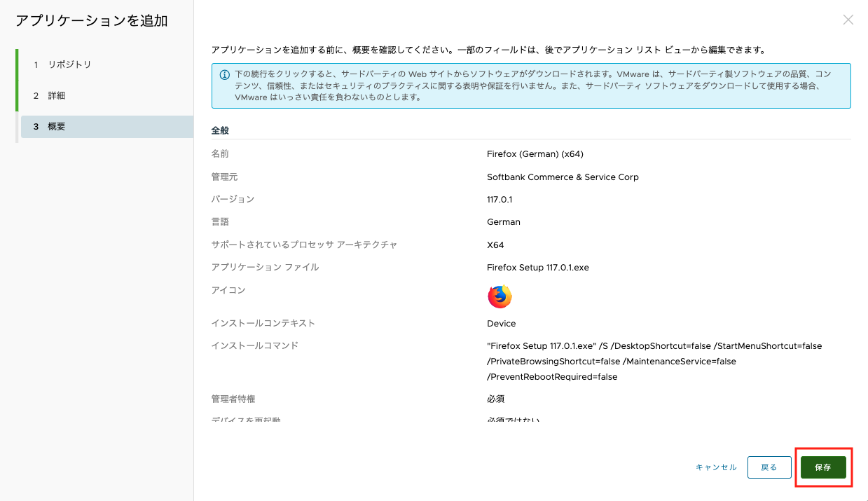This screenshot has height=501, width=868.
Task: Click the インストールコマンド label
Action: click(254, 346)
